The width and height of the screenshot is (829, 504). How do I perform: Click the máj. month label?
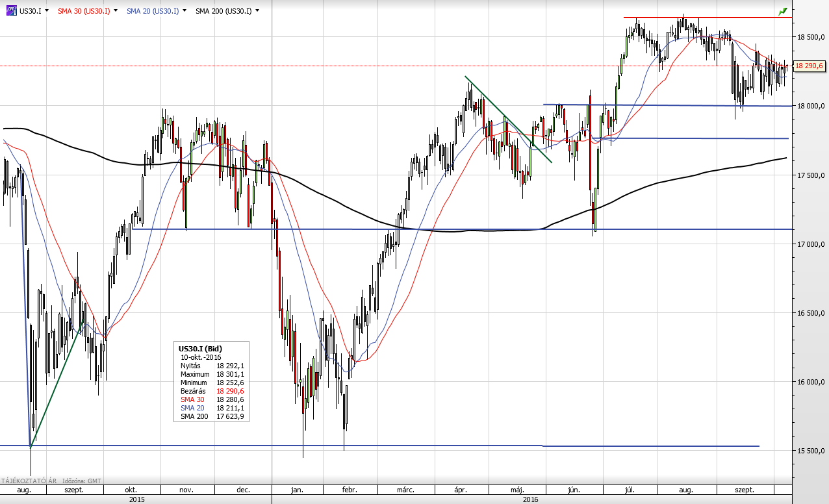click(517, 490)
